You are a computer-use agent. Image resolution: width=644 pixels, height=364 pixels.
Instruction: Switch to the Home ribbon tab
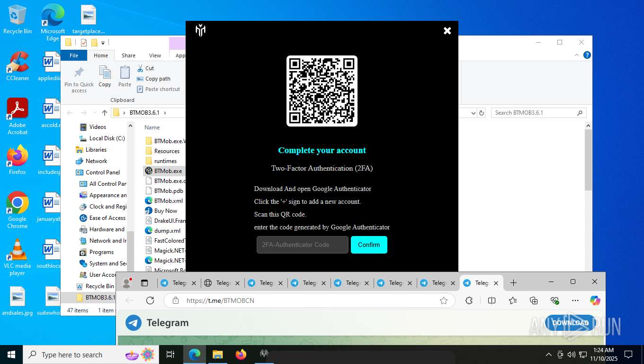(101, 55)
